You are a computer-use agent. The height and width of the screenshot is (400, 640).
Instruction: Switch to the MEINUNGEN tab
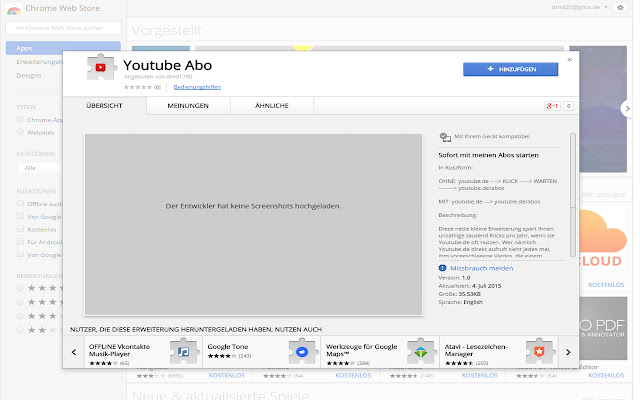(188, 106)
